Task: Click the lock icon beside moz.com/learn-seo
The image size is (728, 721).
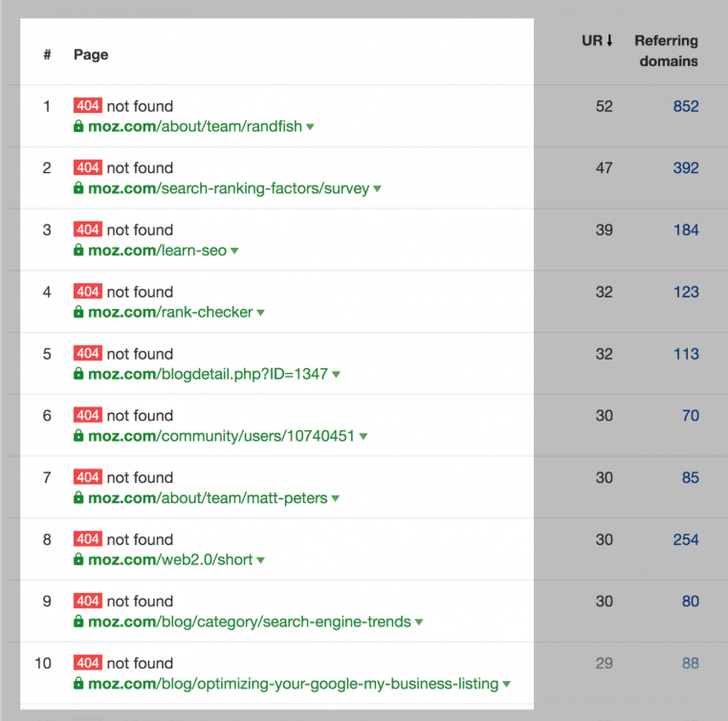Action: (x=79, y=251)
